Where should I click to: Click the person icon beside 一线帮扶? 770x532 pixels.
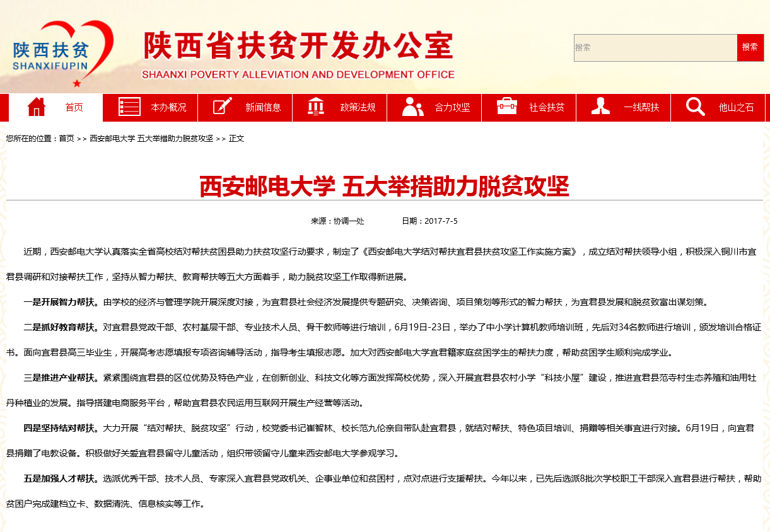pos(600,107)
